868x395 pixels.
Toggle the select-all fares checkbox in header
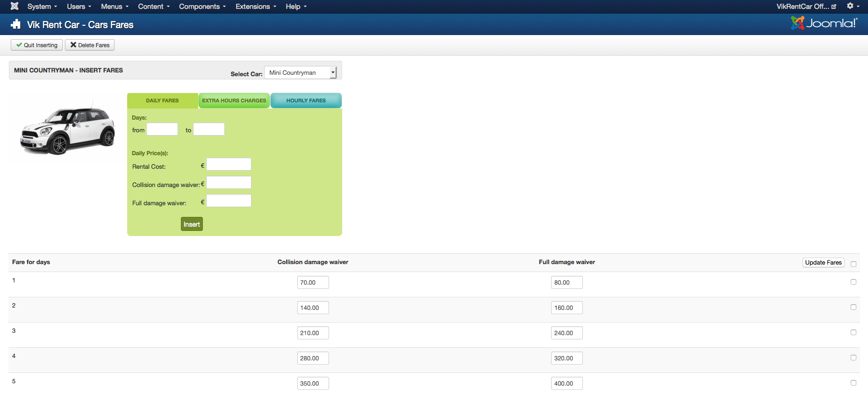click(854, 264)
